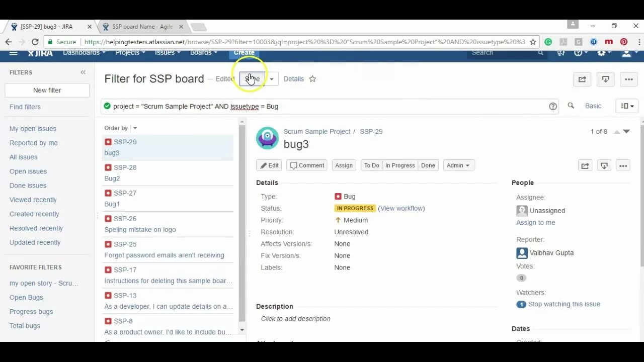
Task: Open Jira feedback megaphone icon
Action: [560, 53]
